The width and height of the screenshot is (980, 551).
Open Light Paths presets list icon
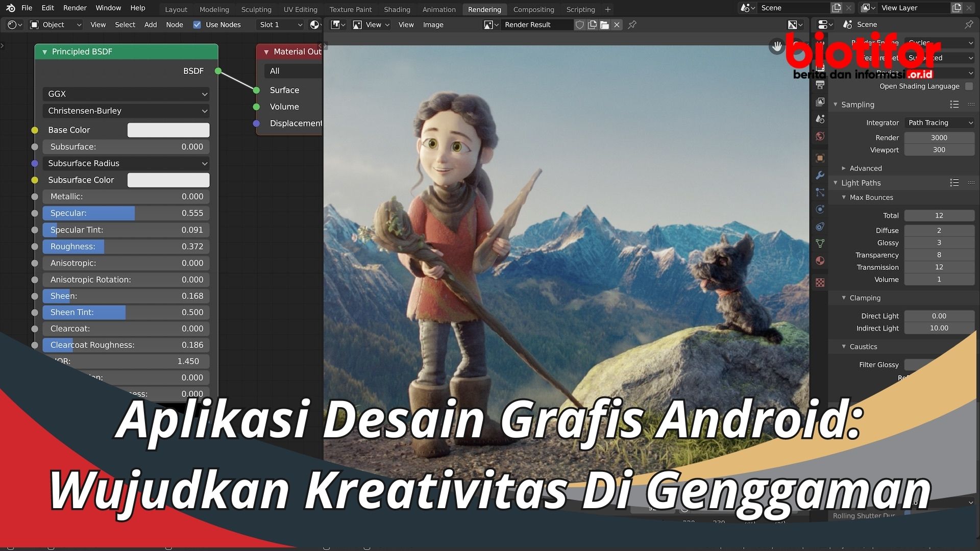coord(954,183)
